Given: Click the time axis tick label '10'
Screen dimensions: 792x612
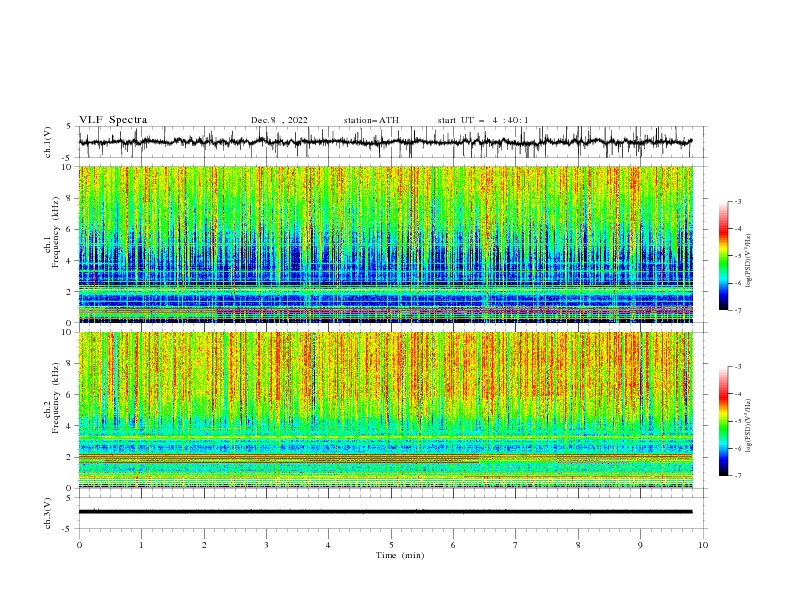Looking at the screenshot, I should tap(703, 545).
